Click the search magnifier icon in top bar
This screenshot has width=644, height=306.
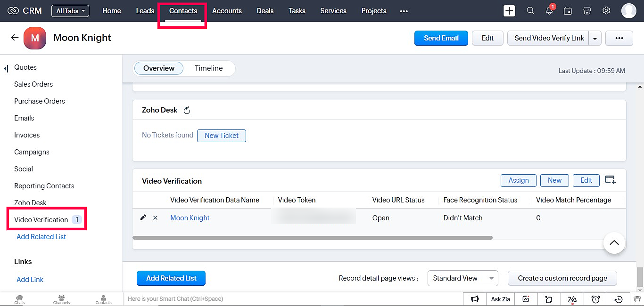[530, 11]
